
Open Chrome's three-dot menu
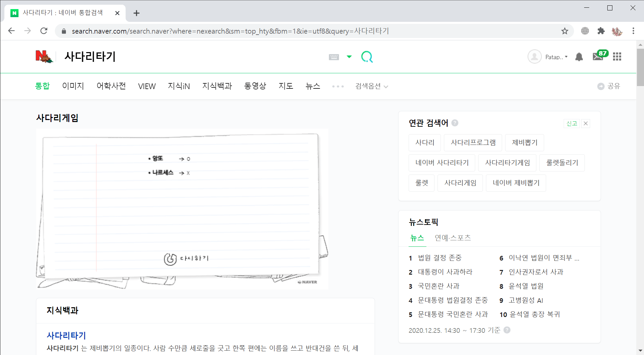point(633,31)
